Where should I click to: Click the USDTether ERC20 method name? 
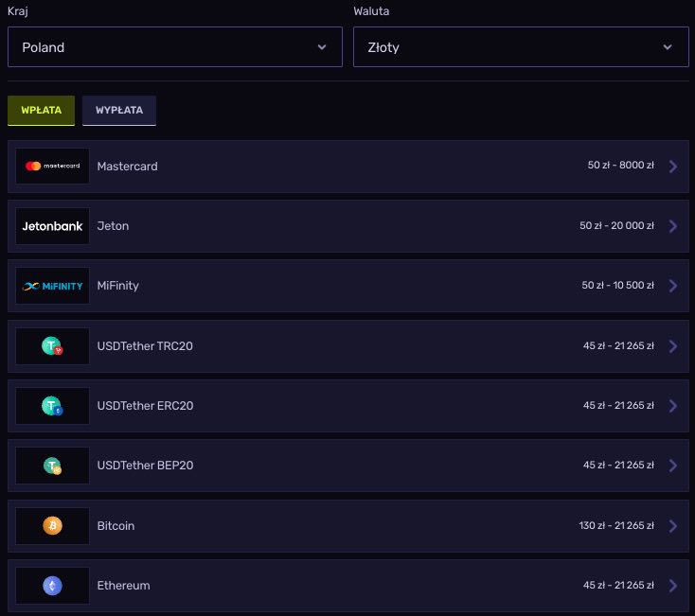pyautogui.click(x=145, y=406)
